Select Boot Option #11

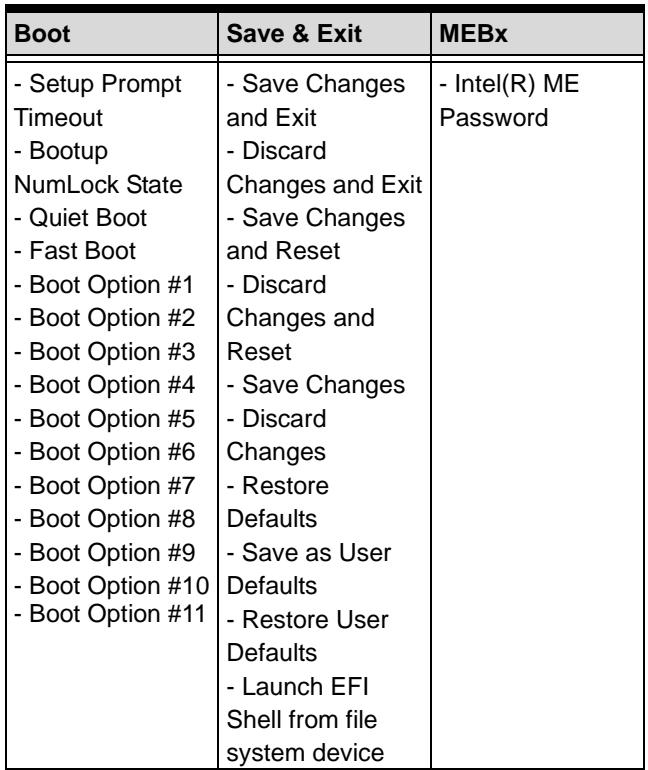(x=110, y=614)
